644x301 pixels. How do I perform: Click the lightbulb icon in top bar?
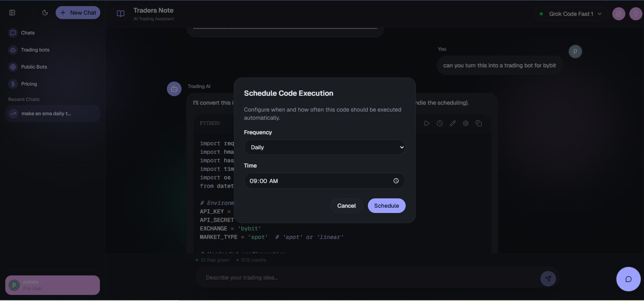pyautogui.click(x=635, y=14)
